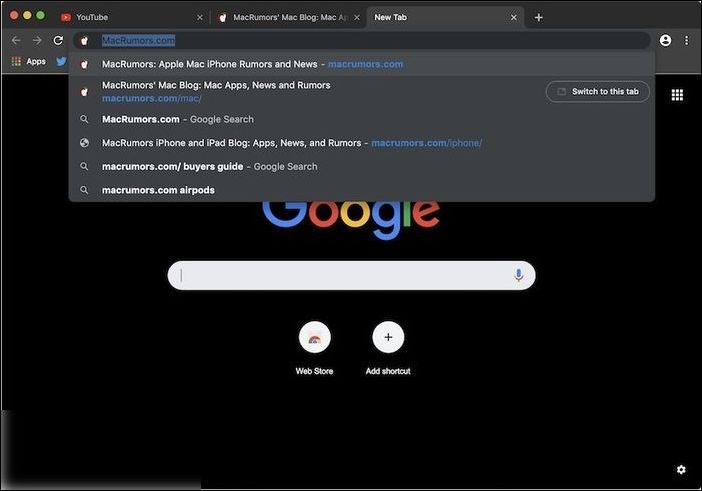Open the Chrome three-dot menu

[x=686, y=40]
